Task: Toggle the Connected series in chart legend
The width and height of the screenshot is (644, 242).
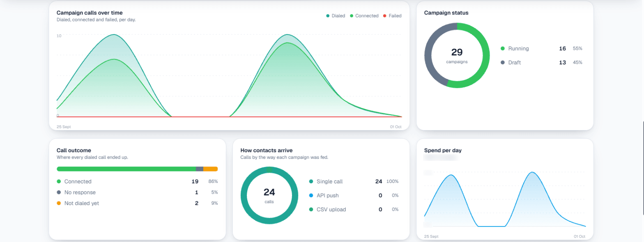Action: coord(364,16)
